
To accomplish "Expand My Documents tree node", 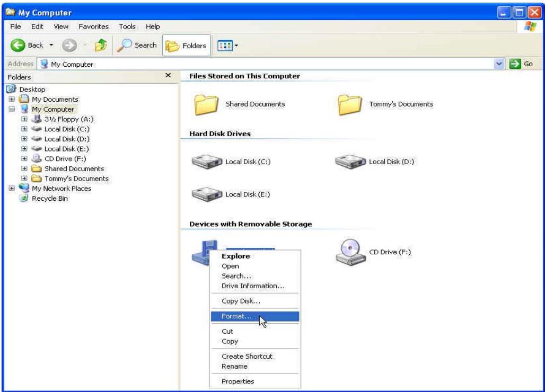I will pos(12,99).
